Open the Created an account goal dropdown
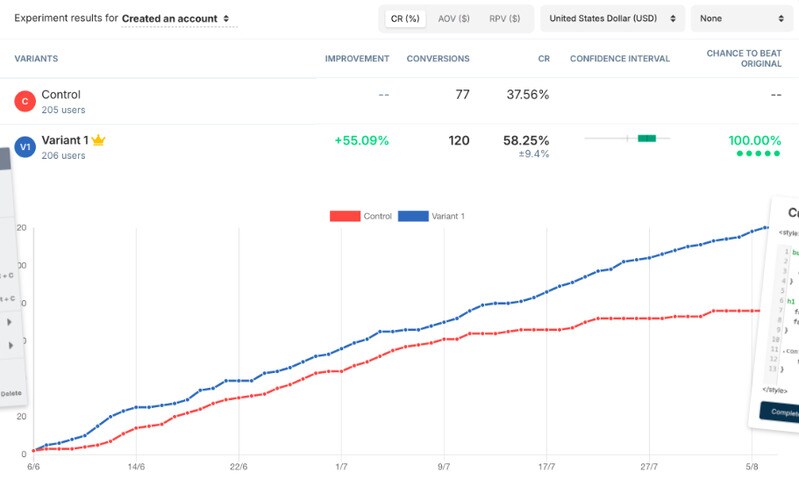 click(x=179, y=19)
